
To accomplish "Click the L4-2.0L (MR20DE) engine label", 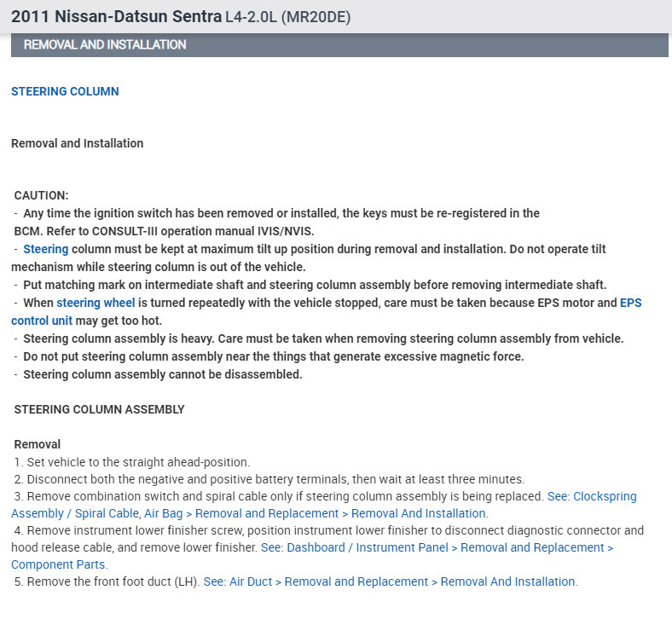I will point(287,17).
